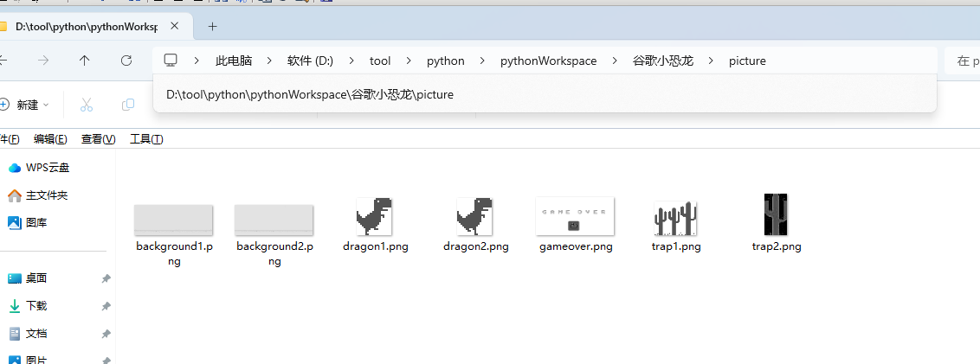The height and width of the screenshot is (364, 980).
Task: Click the Up one level arrow
Action: [x=84, y=61]
